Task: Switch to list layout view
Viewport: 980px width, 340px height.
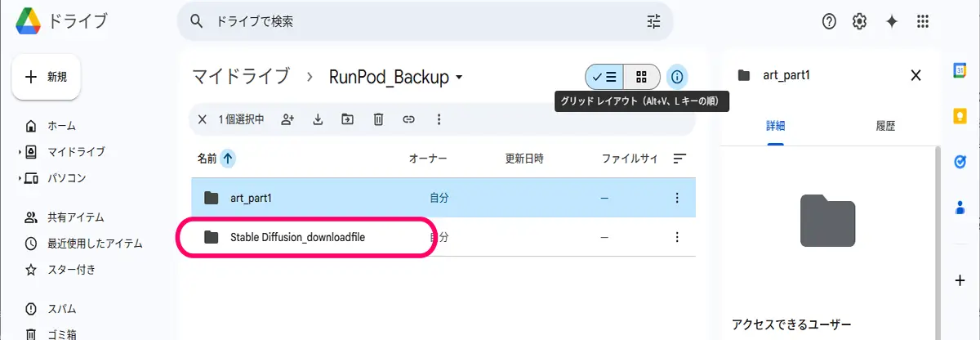Action: pyautogui.click(x=604, y=77)
